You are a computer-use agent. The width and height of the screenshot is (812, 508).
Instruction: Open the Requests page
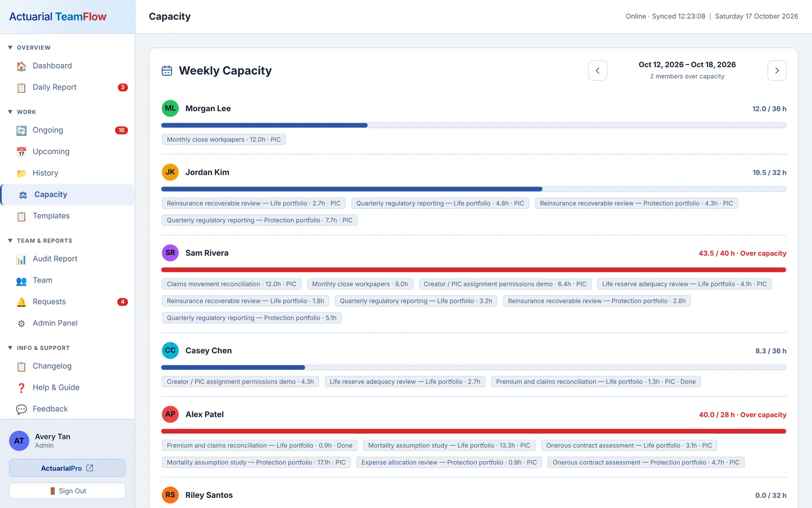click(x=67, y=302)
